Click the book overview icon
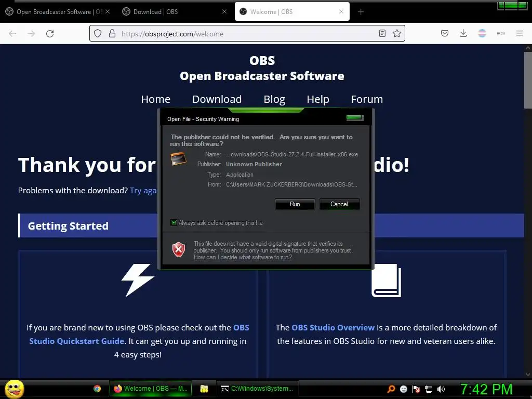Screen dimensions: 532x399 click(x=387, y=280)
